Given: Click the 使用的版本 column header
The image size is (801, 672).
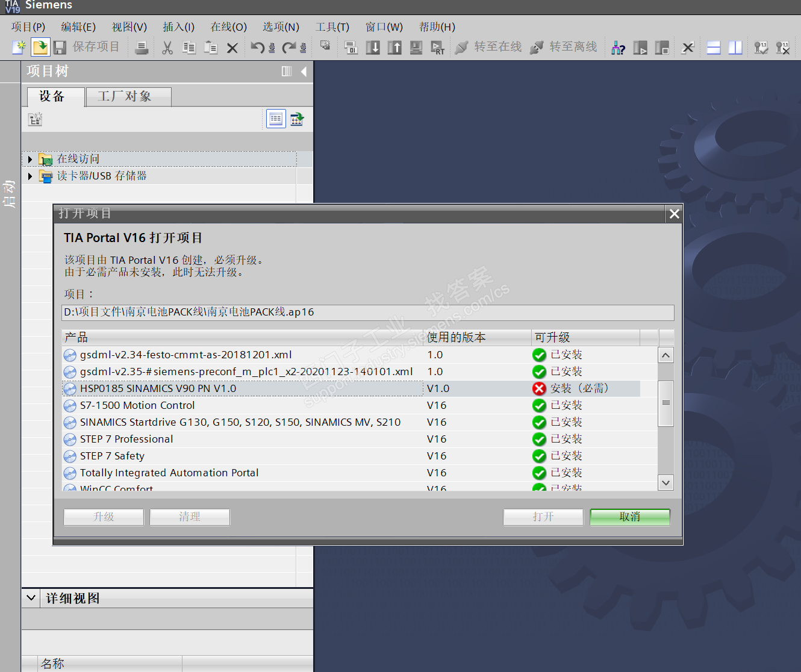Looking at the screenshot, I should click(478, 337).
